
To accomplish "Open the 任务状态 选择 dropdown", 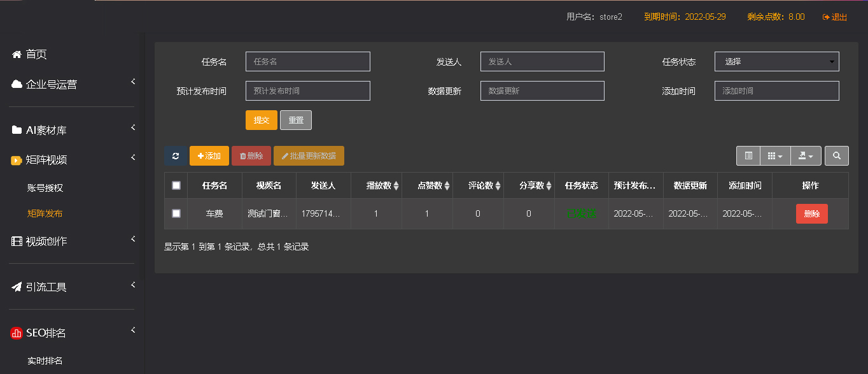I will (777, 62).
